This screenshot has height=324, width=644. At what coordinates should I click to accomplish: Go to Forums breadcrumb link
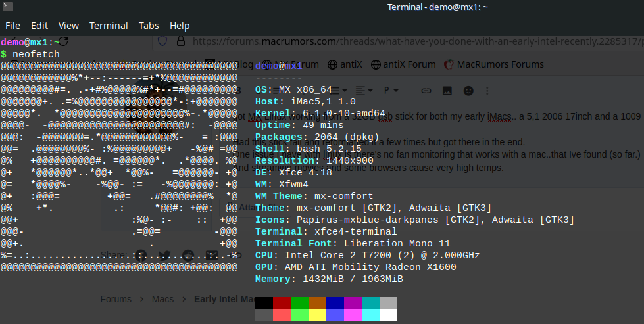tap(116, 300)
